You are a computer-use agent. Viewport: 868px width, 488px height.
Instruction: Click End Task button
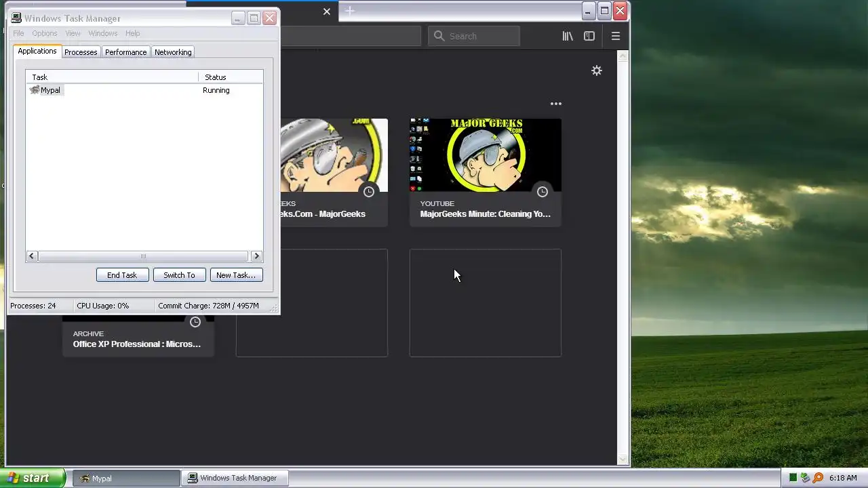coord(122,275)
